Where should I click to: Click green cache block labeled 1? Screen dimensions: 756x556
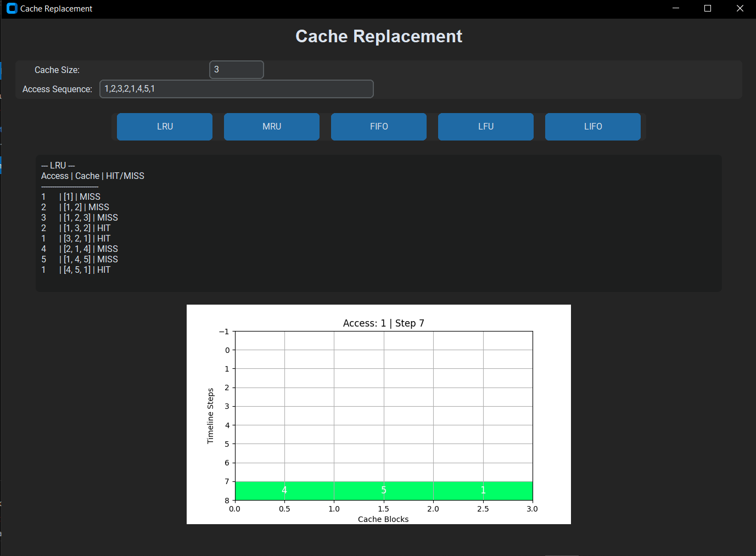pyautogui.click(x=483, y=491)
